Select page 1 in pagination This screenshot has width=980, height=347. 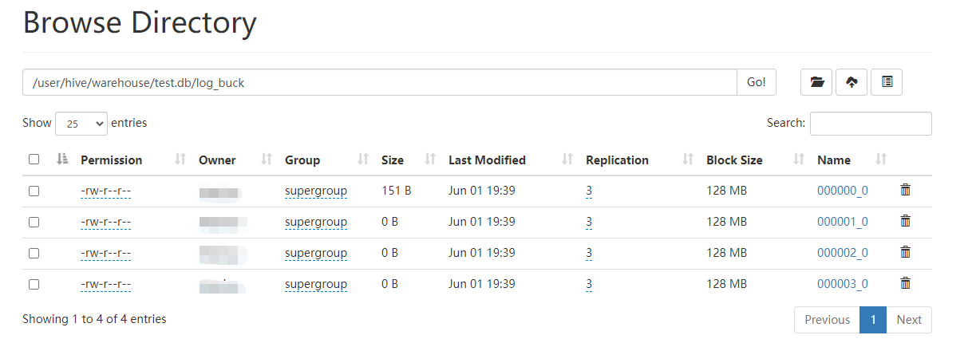pos(873,320)
